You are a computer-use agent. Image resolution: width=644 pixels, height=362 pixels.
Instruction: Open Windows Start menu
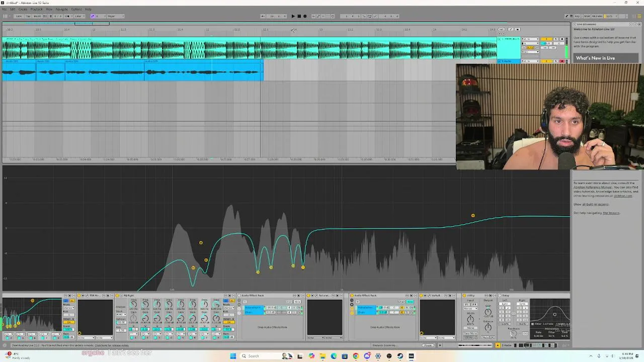click(x=233, y=356)
